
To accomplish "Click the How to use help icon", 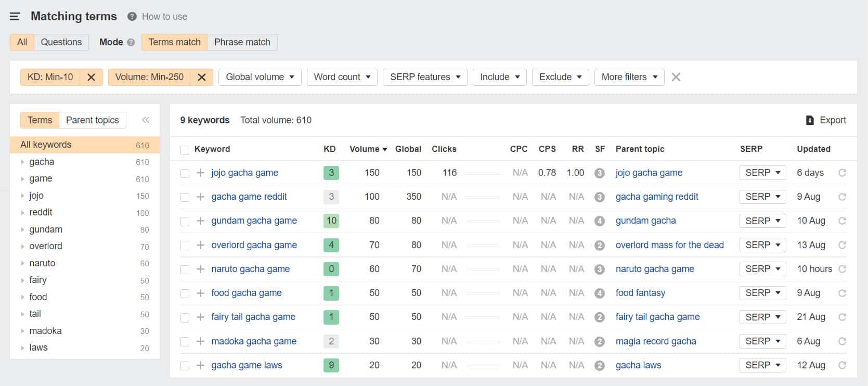I will [132, 17].
